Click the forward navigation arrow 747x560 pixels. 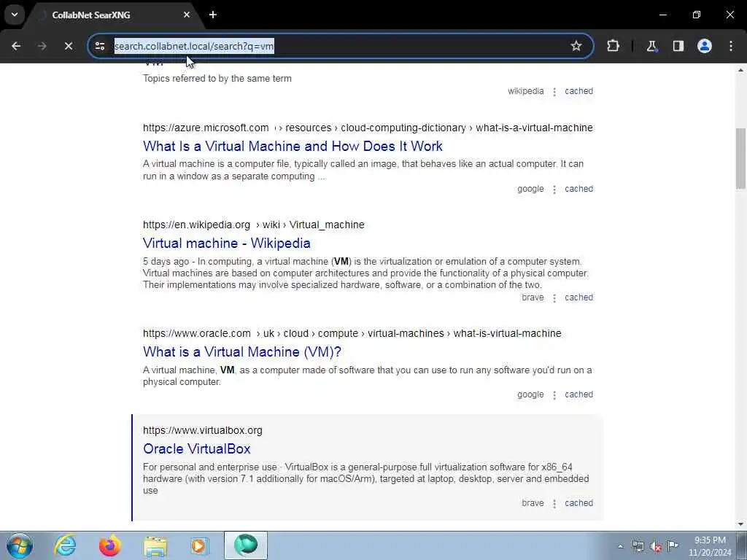pos(42,46)
